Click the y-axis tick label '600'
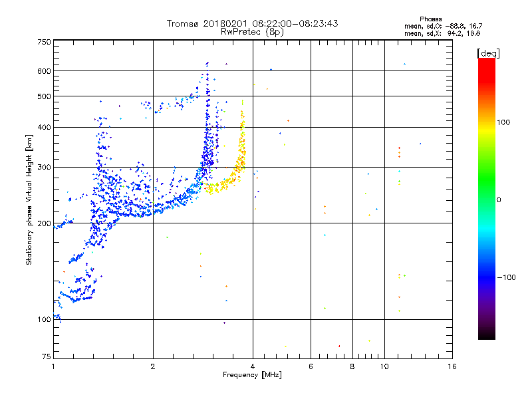532x399 pixels. tap(44, 71)
